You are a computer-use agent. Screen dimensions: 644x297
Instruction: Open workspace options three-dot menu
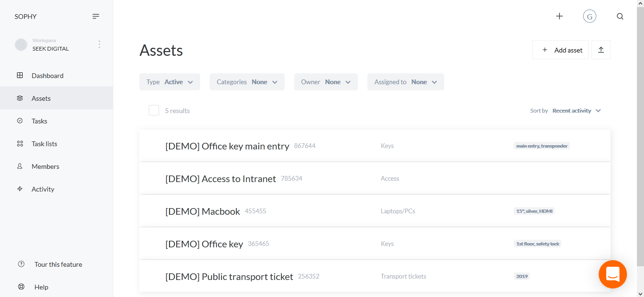click(99, 44)
